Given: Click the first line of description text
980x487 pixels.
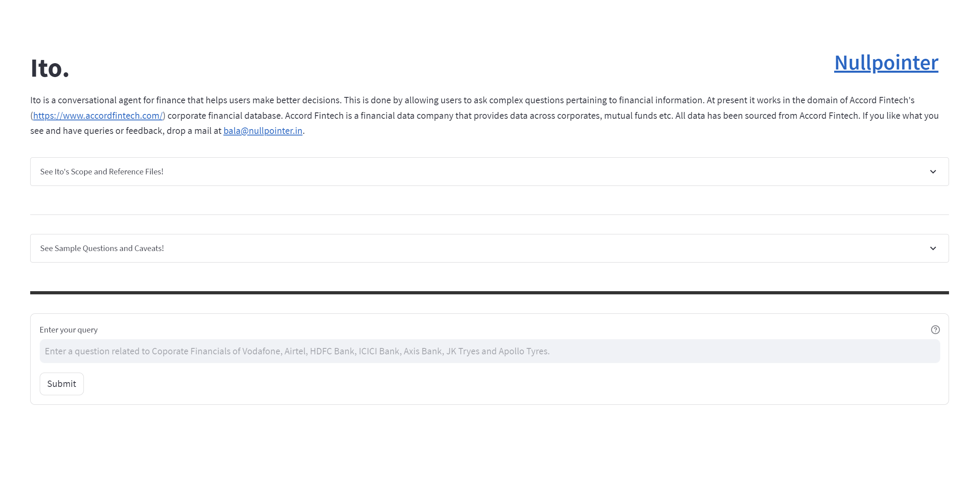Looking at the screenshot, I should (x=472, y=100).
